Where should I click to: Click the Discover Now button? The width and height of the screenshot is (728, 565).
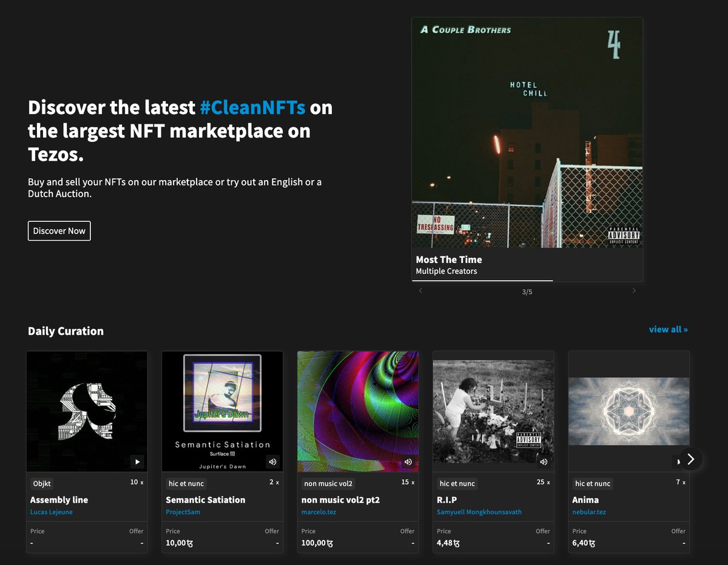[x=59, y=231]
